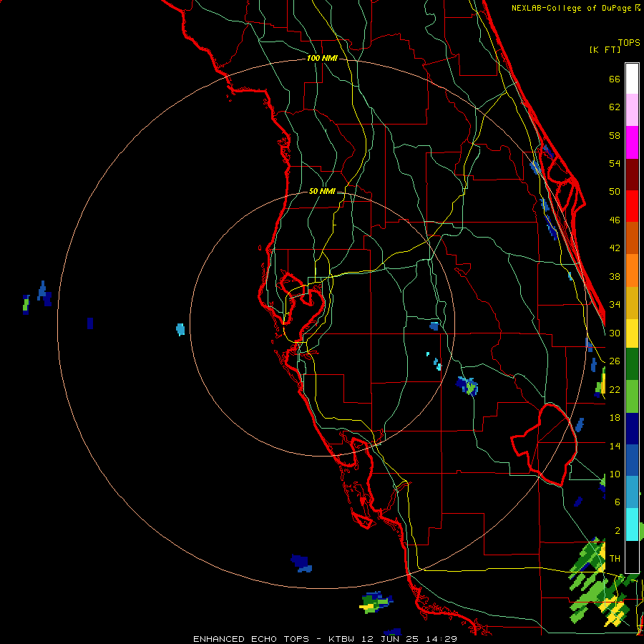Screen dimensions: 644x644
Task: Click the gold legend swatch
Action: [632, 303]
